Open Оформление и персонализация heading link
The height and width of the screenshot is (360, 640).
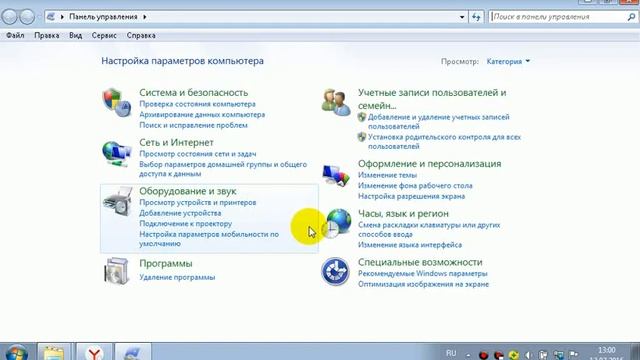tap(429, 164)
